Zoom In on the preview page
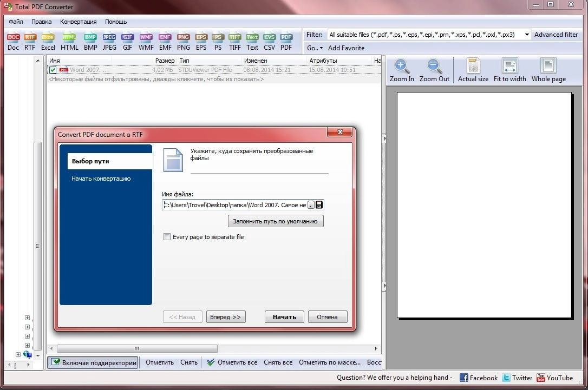This screenshot has height=390, width=588. click(402, 70)
